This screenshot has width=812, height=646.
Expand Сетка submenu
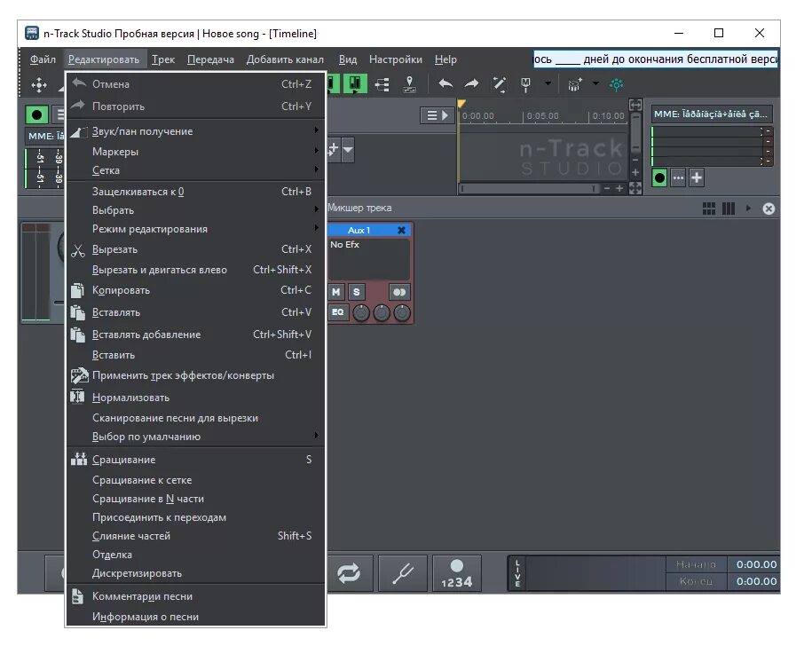(x=196, y=170)
